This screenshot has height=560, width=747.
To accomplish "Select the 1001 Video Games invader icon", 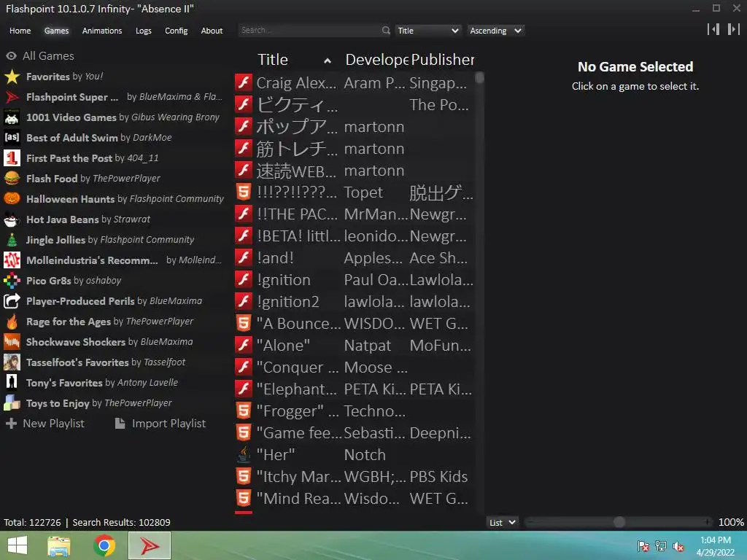I will (x=12, y=117).
